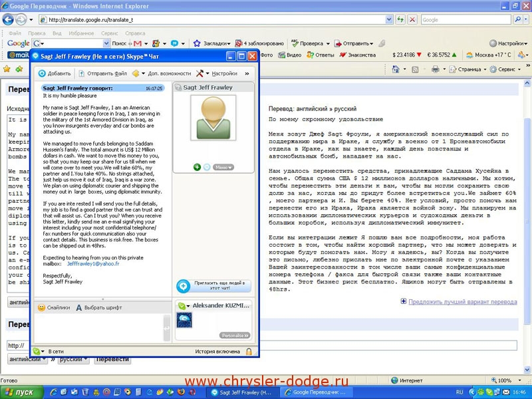Click the Print icon in IE command bar
Viewport: 532px width, 399px height.
[436, 69]
